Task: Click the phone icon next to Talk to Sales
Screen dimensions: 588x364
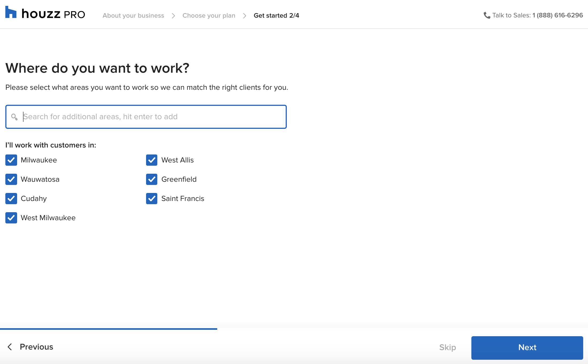Action: pos(487,15)
